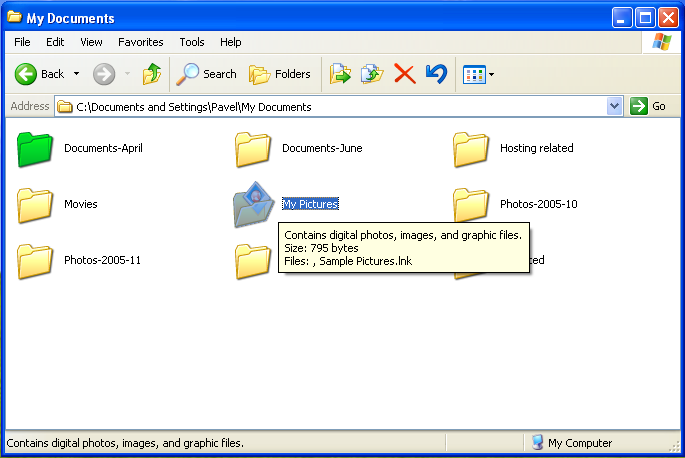Screen dimensions: 685x458
Task: Select the green Documents-April folder
Action: tap(36, 149)
